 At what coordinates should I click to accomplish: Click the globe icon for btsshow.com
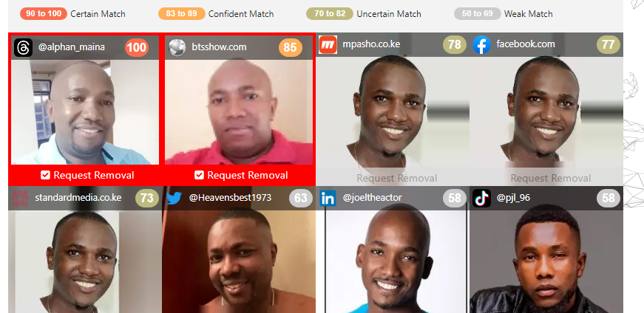click(x=177, y=47)
